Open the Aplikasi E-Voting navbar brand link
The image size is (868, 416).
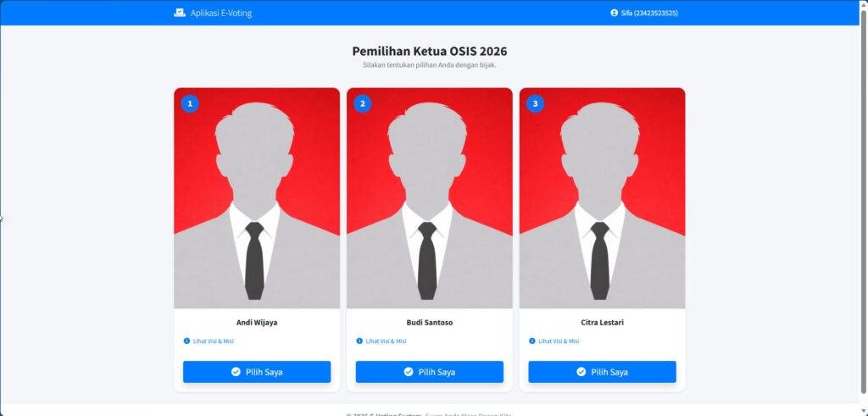[213, 13]
